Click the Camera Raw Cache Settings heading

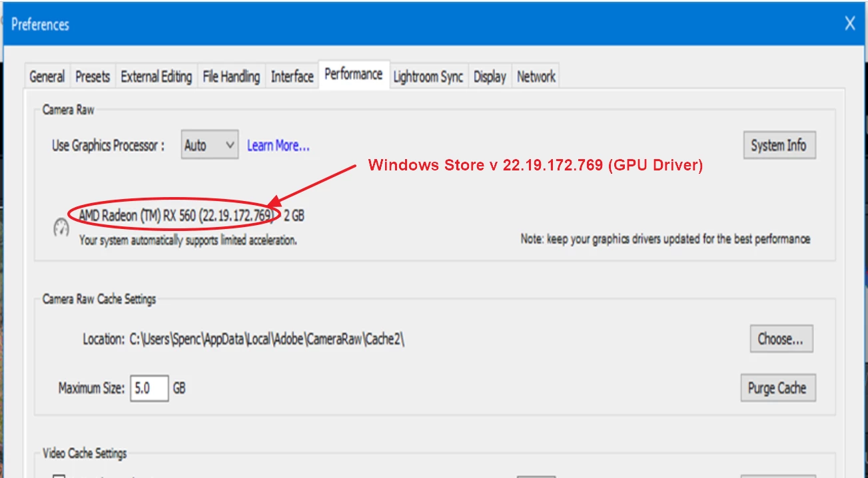pyautogui.click(x=99, y=299)
